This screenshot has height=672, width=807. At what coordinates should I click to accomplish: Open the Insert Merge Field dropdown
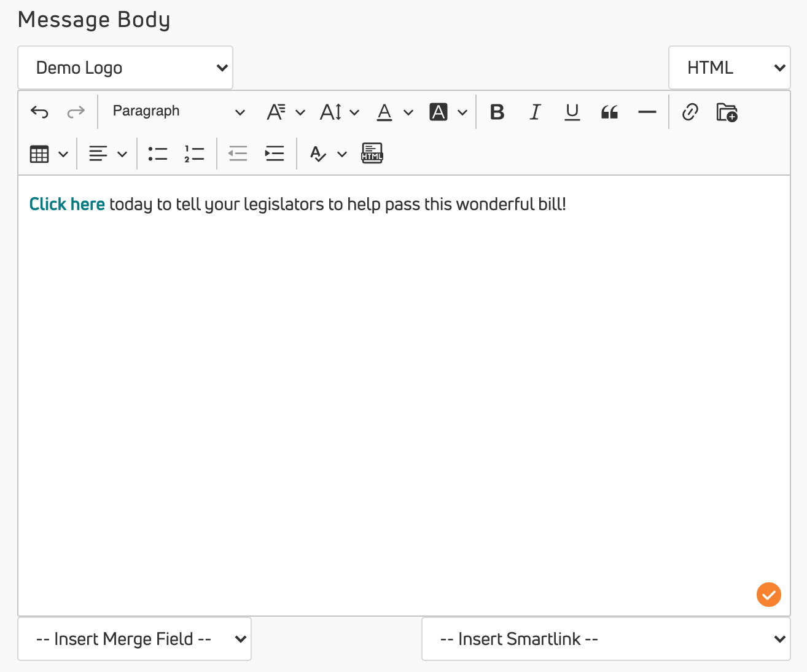tap(134, 639)
